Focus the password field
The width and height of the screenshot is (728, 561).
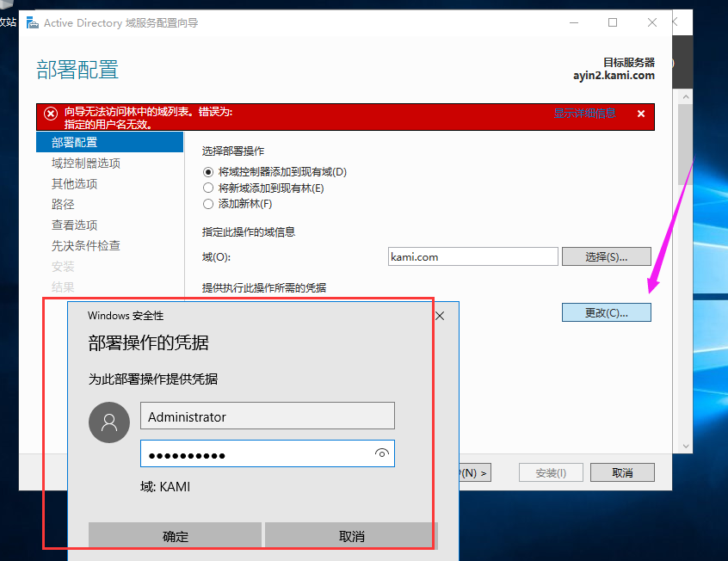coord(268,453)
